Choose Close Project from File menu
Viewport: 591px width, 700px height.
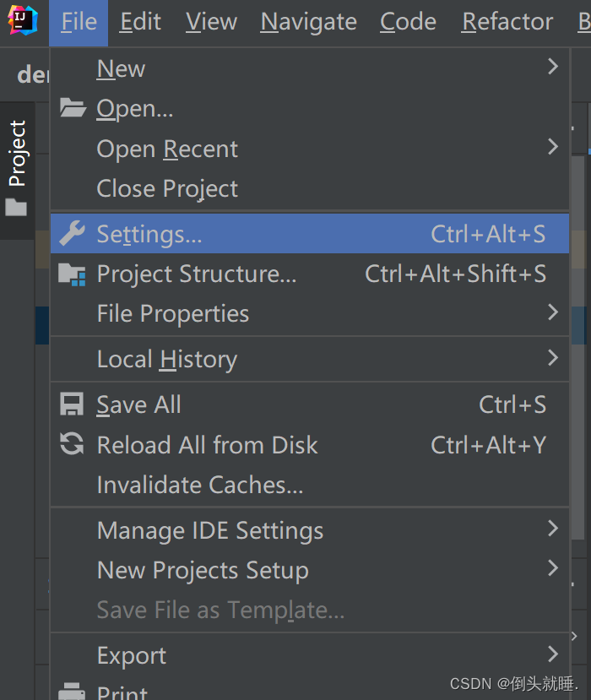(167, 188)
